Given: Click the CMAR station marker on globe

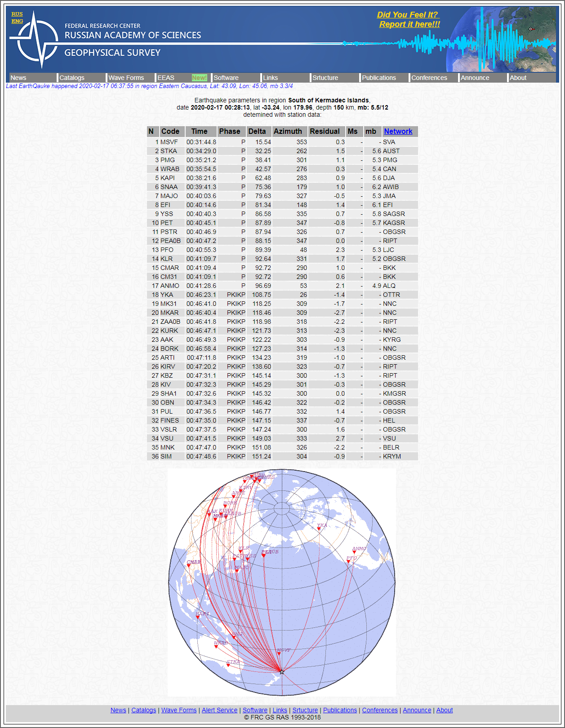Looking at the screenshot, I should point(189,566).
